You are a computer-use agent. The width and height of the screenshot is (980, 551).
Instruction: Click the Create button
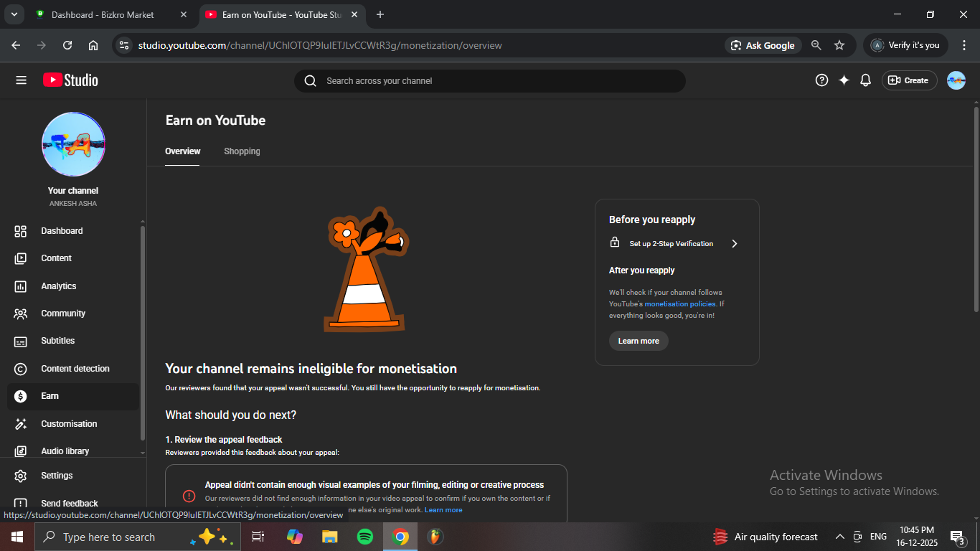909,80
